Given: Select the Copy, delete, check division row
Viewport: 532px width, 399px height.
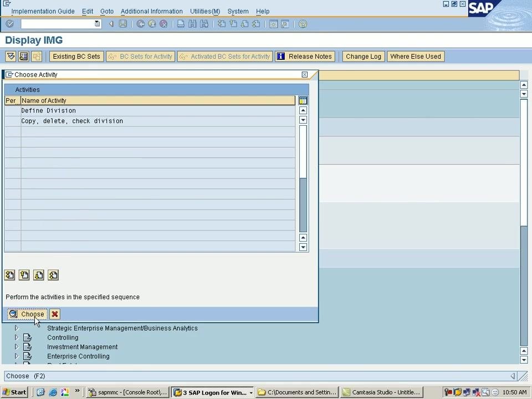Looking at the screenshot, I should 150,121.
